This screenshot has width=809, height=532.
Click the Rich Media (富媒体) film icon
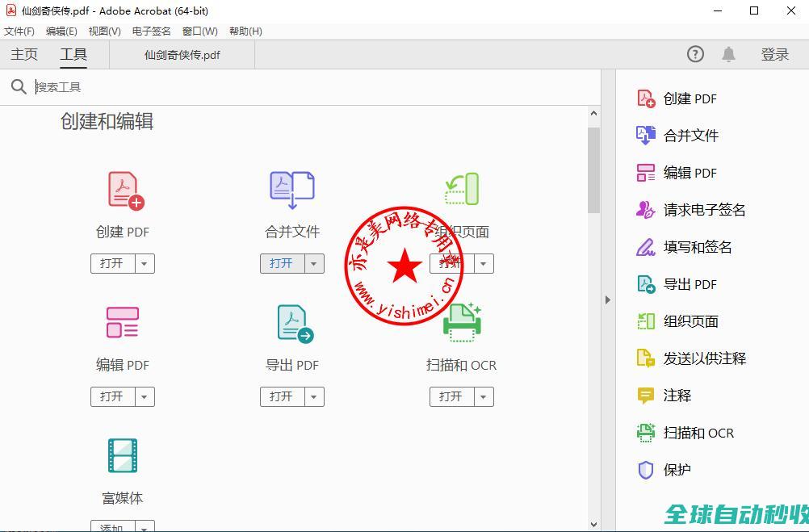123,456
